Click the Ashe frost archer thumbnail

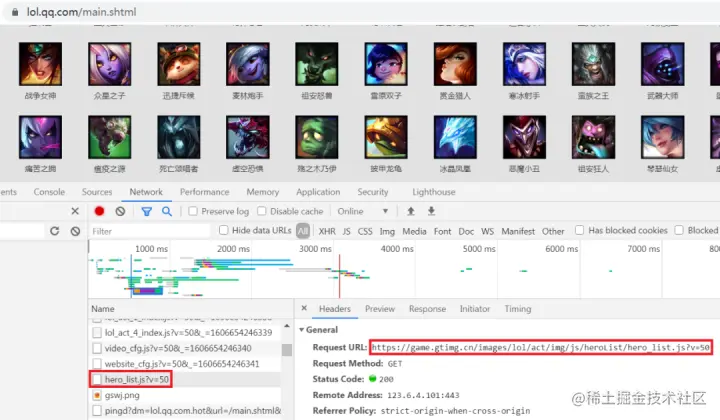click(x=524, y=64)
